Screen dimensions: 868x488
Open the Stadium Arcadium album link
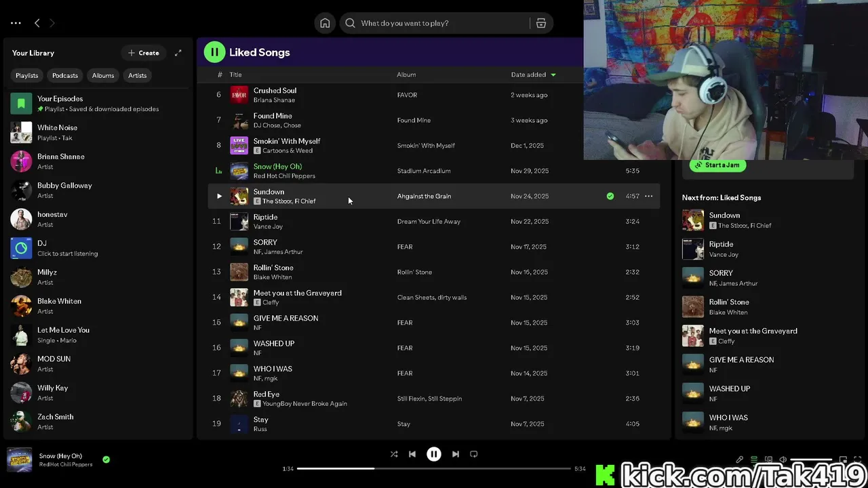coord(424,171)
